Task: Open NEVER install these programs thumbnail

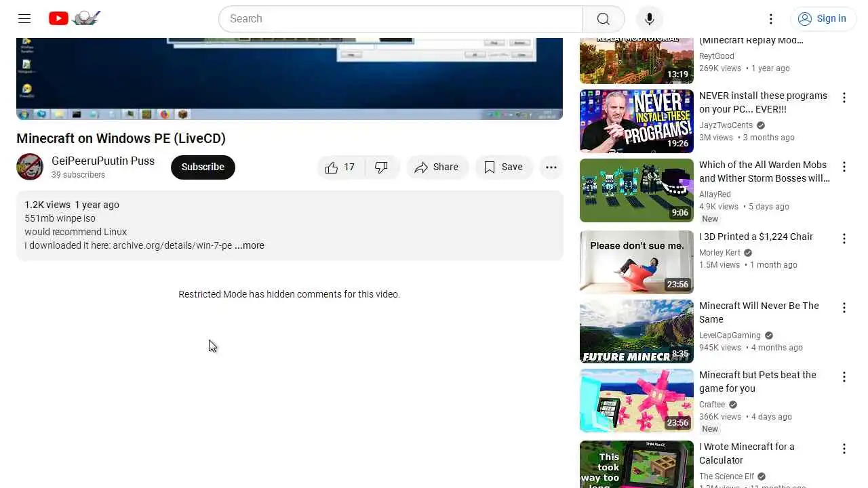Action: (637, 121)
